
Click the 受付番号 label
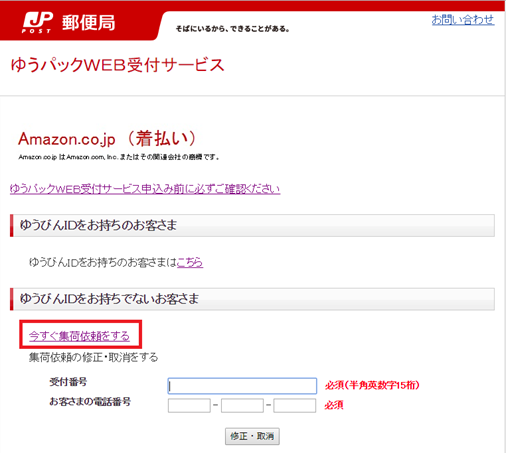point(68,382)
